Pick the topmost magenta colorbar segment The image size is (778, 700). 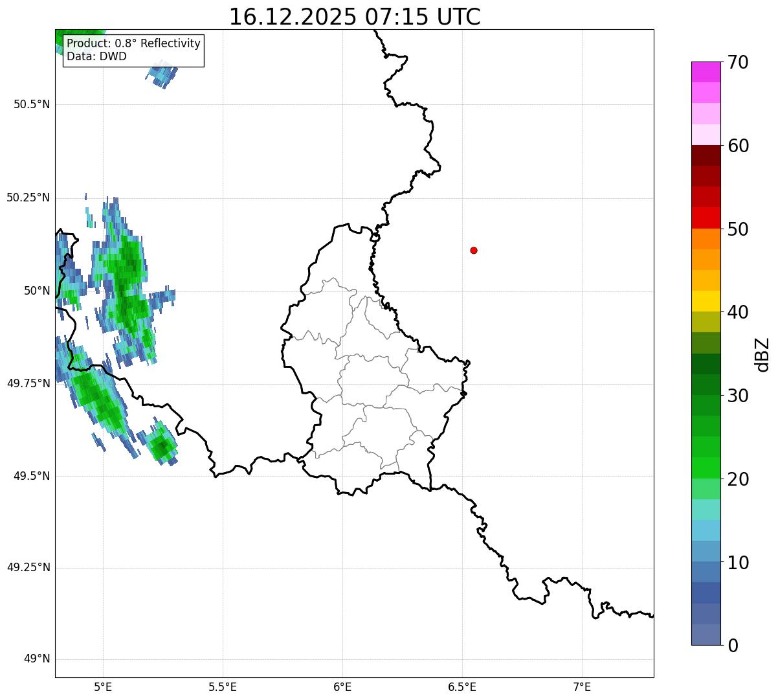pyautogui.click(x=706, y=72)
